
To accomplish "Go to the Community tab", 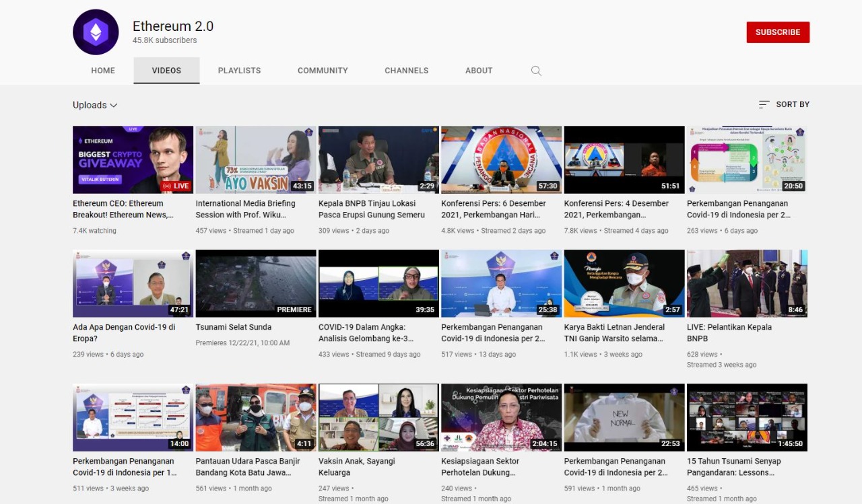I will point(323,71).
